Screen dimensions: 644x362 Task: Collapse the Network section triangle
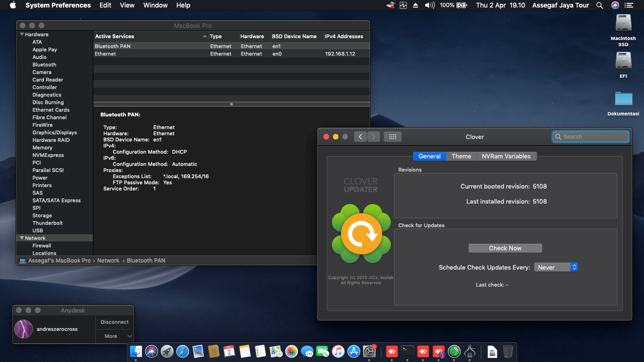tap(22, 238)
